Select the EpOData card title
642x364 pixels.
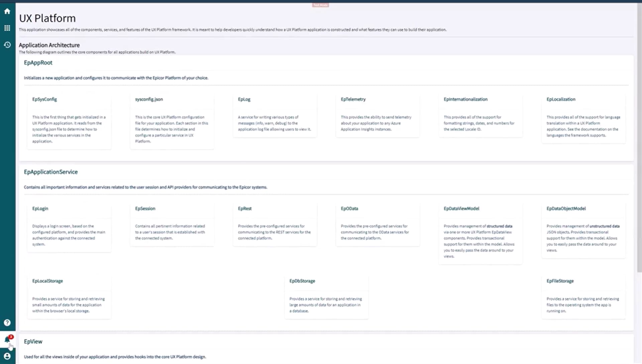click(349, 209)
